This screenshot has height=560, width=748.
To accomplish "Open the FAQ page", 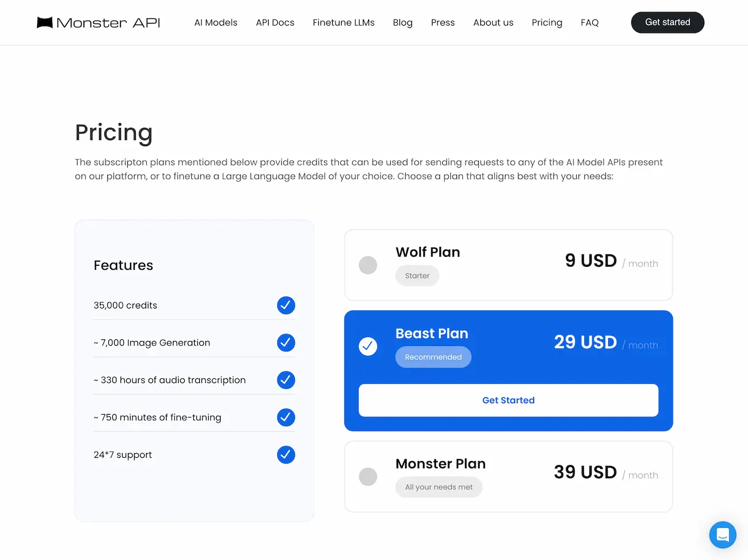I will pyautogui.click(x=589, y=22).
